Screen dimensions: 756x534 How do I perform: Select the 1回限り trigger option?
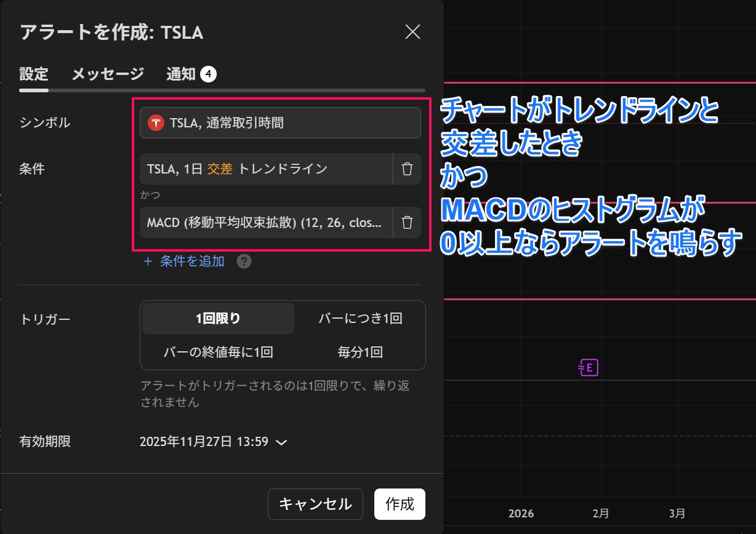217,318
